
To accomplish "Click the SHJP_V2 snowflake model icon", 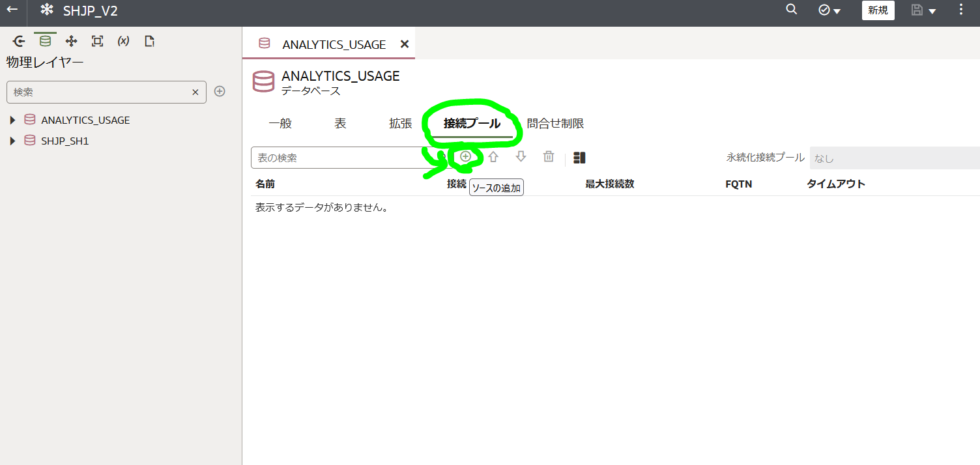I will tap(46, 10).
